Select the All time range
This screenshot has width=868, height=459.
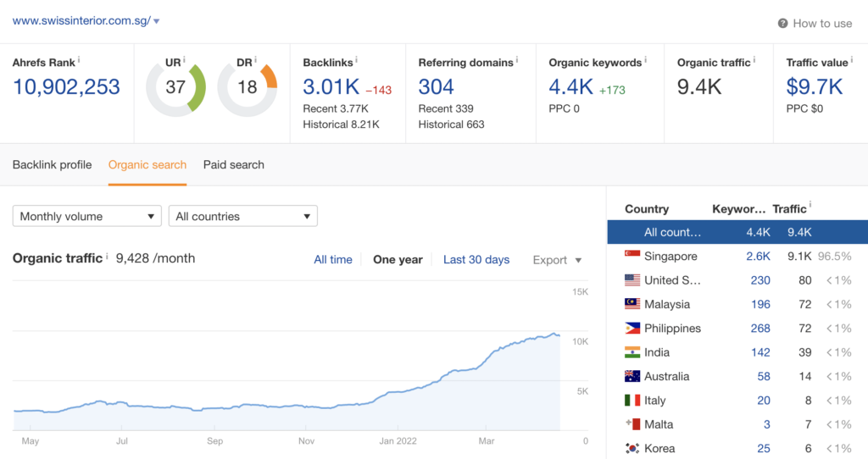click(x=333, y=260)
